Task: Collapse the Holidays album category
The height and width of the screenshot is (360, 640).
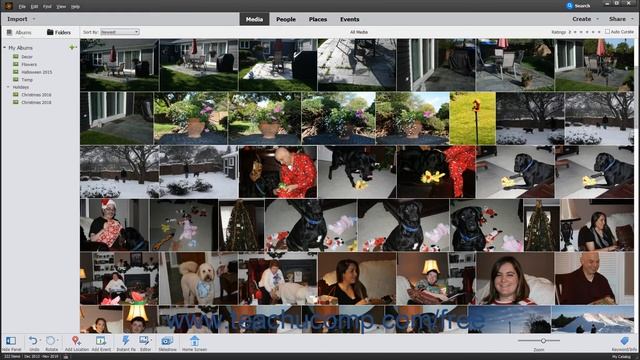Action: (8, 87)
